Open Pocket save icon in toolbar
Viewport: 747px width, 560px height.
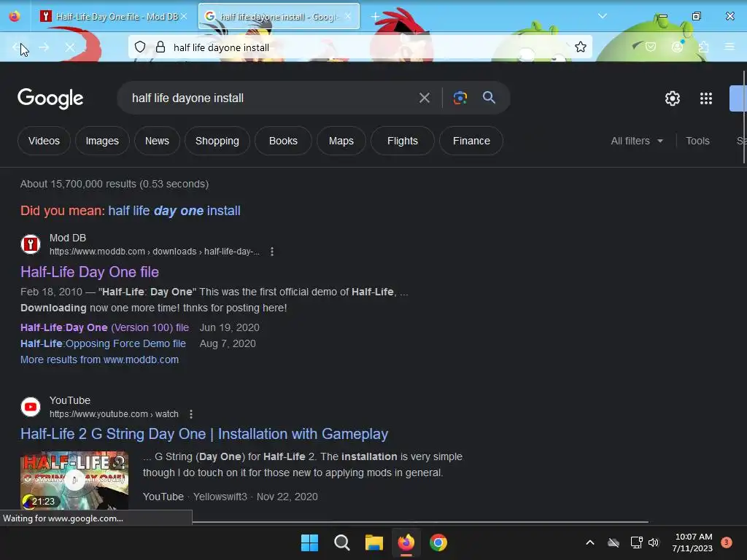(651, 47)
